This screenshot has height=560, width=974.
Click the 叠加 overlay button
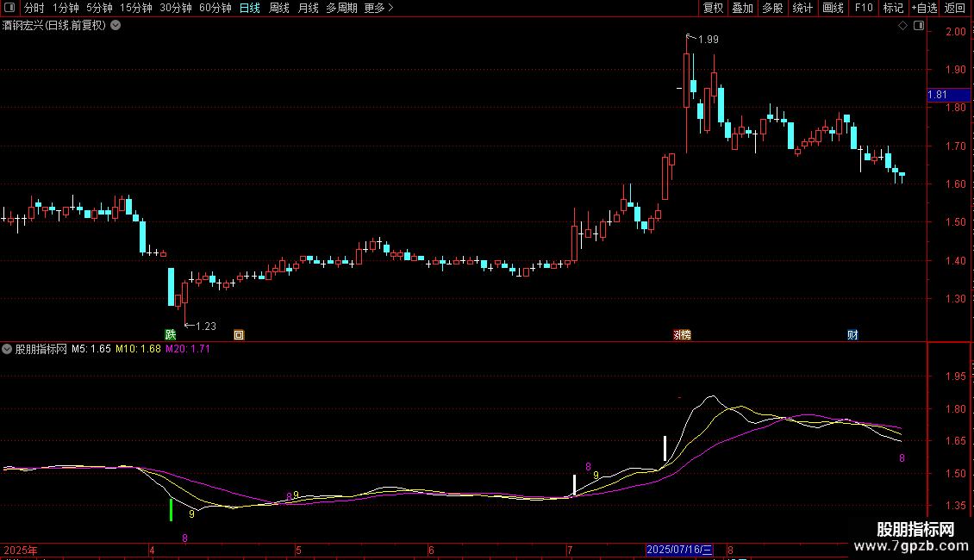pos(742,8)
